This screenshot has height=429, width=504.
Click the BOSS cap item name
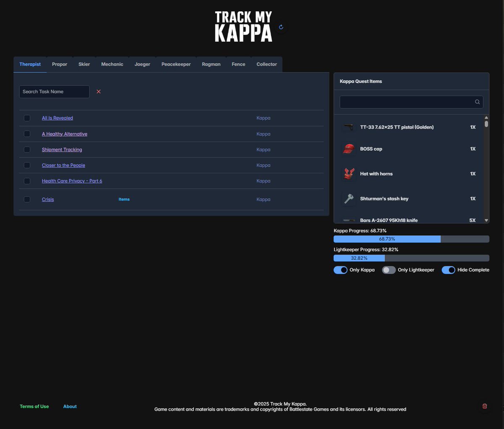coord(371,149)
